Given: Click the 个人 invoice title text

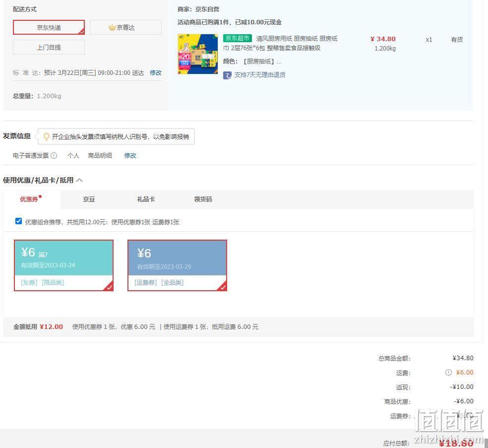Looking at the screenshot, I should point(73,156).
